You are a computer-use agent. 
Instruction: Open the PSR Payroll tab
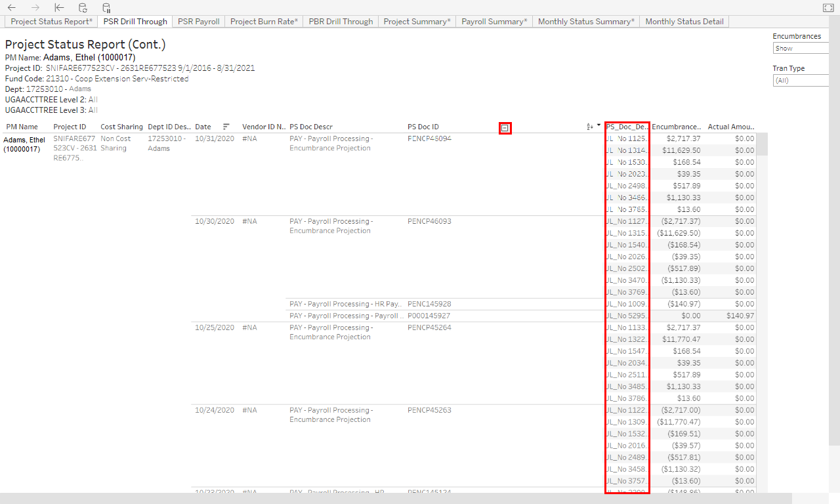point(199,22)
